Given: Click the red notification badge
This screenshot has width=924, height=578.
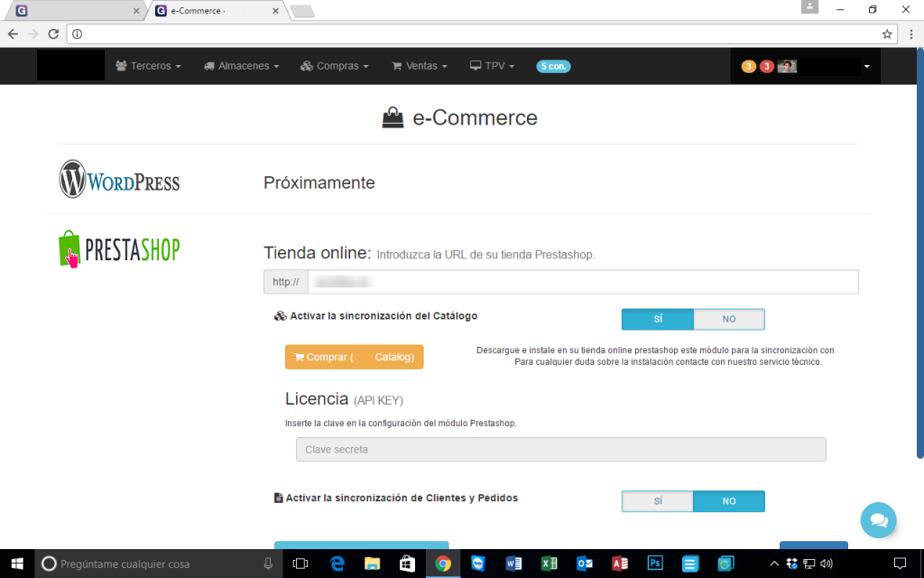Looking at the screenshot, I should point(766,66).
